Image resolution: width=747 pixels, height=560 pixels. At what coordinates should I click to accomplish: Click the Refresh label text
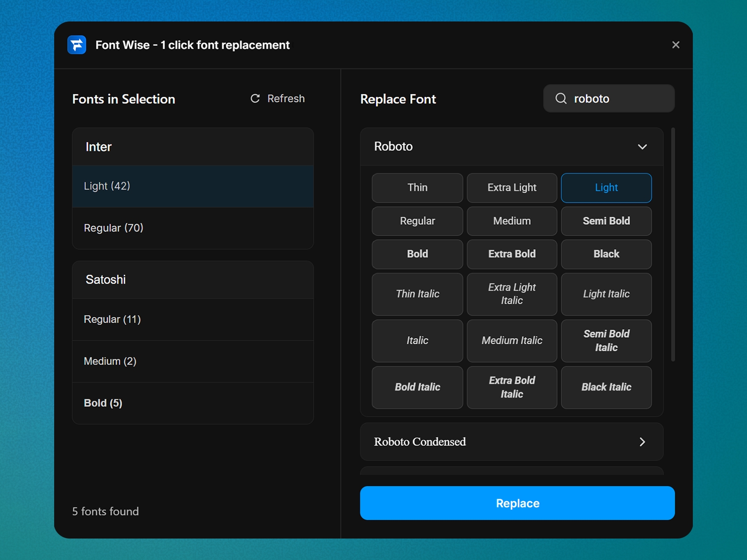pyautogui.click(x=286, y=98)
